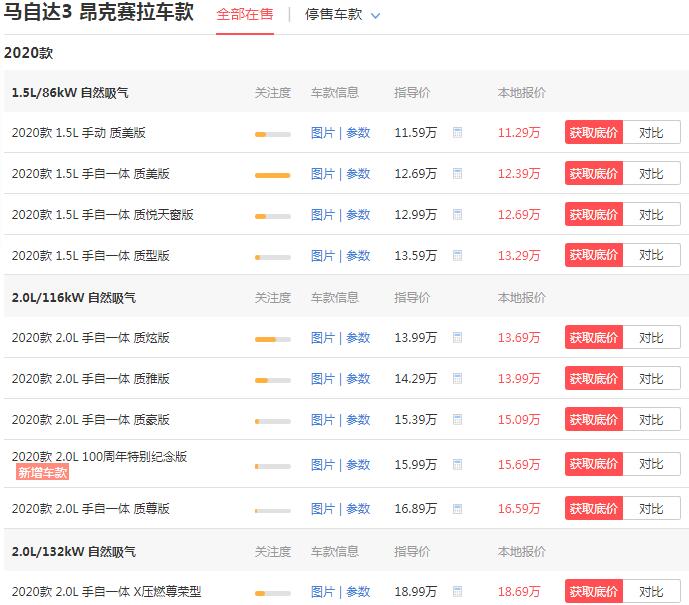View 图片 for 1.5L 手动 质美版
Image resolution: width=689 pixels, height=605 pixels.
coord(323,133)
